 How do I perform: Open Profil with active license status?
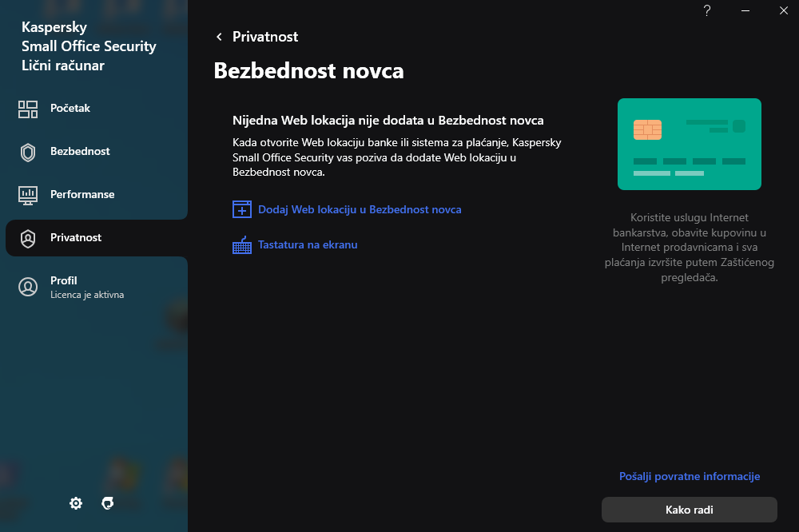point(97,287)
